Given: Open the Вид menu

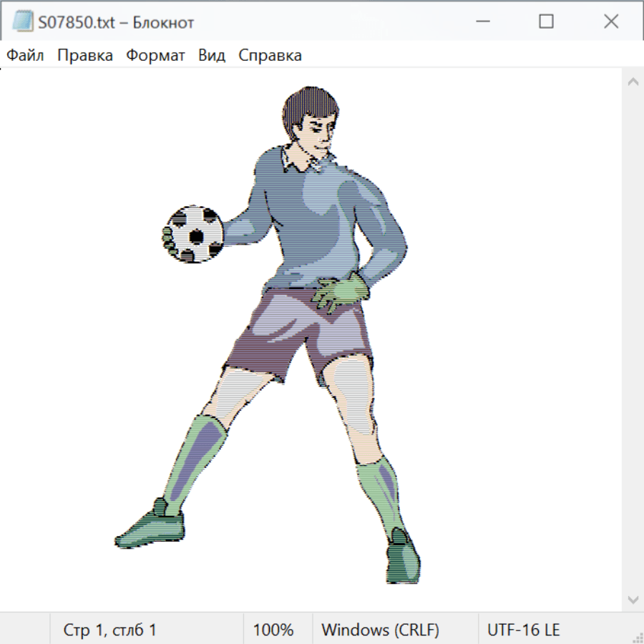Looking at the screenshot, I should (212, 56).
